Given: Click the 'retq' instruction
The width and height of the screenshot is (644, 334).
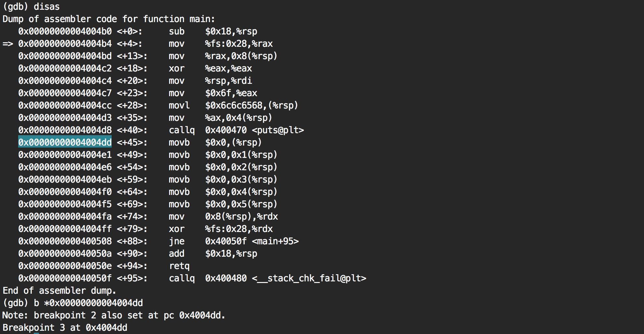Looking at the screenshot, I should coord(179,266).
